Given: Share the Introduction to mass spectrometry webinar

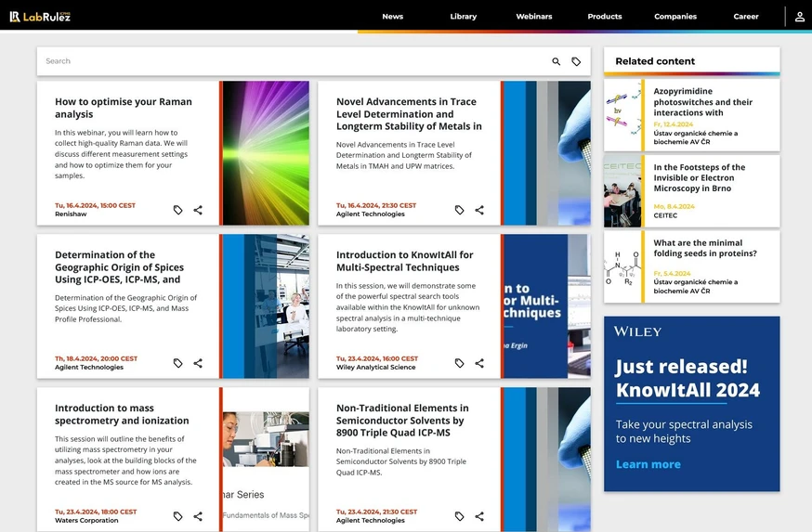Looking at the screenshot, I should (198, 516).
